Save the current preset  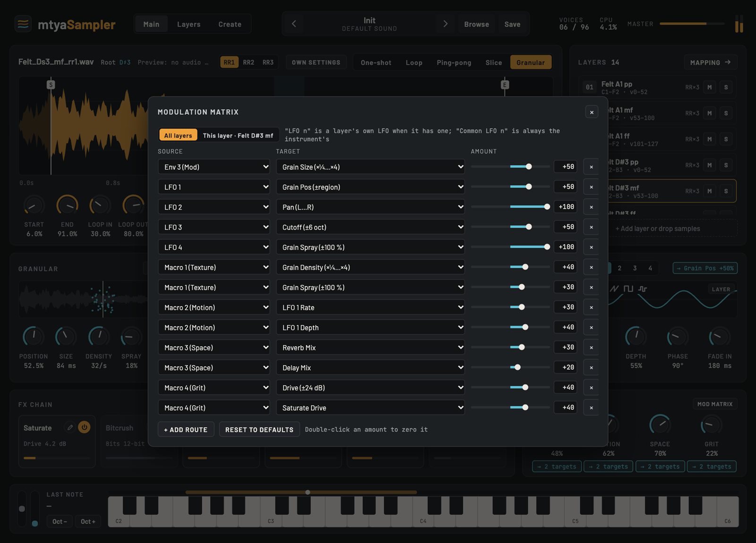pyautogui.click(x=512, y=24)
